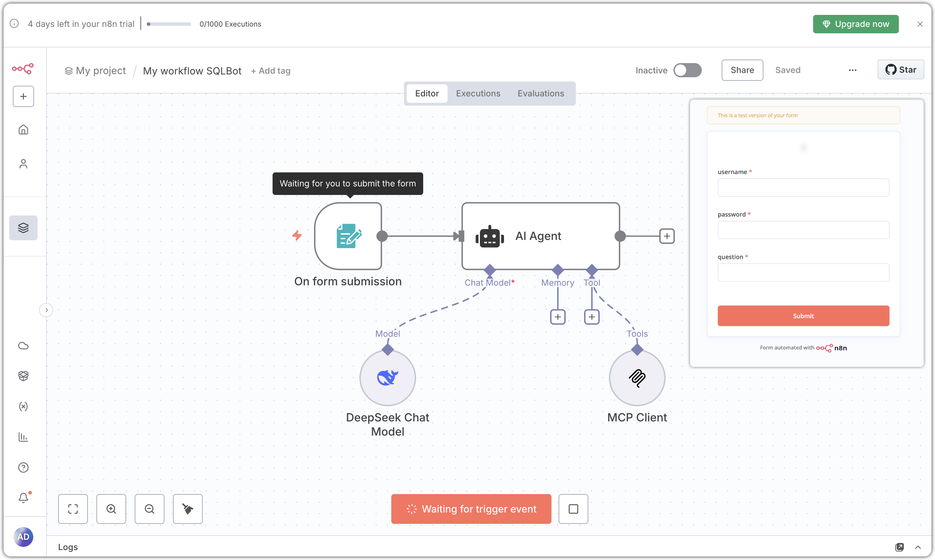This screenshot has height=560, width=935.
Task: Click the username field in the form
Action: [x=803, y=187]
